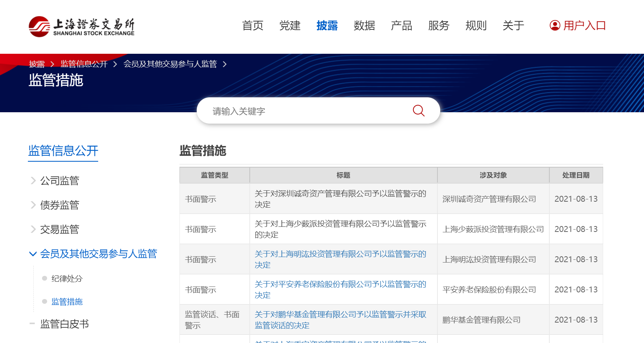
Task: Click the 上海少薮派投资管理有限公司 party cell
Action: pyautogui.click(x=493, y=229)
